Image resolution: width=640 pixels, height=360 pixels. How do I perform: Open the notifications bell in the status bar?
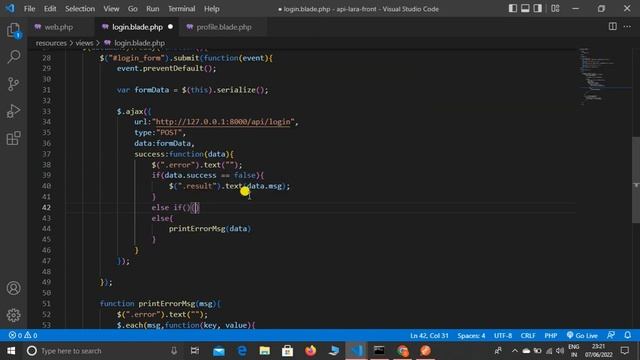click(628, 336)
